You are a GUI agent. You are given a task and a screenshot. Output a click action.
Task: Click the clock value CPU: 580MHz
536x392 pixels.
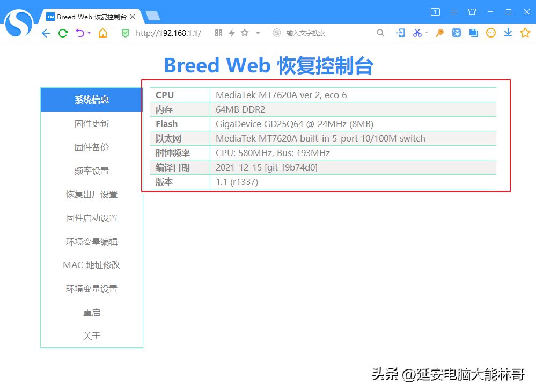tap(273, 153)
